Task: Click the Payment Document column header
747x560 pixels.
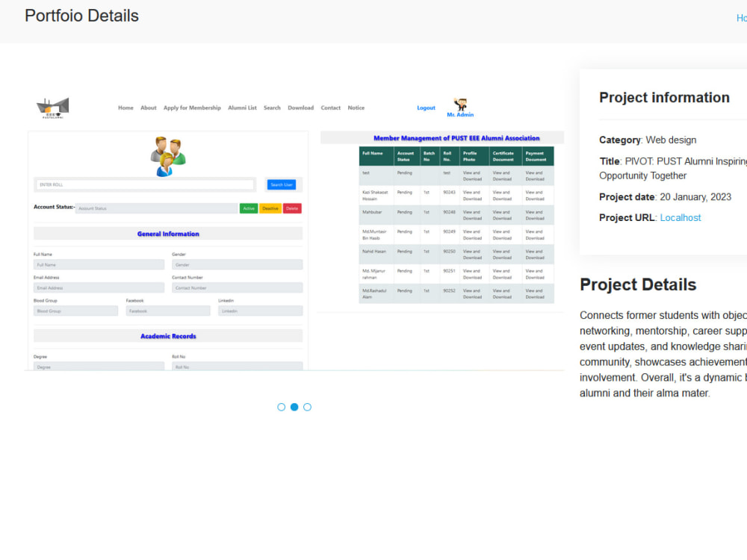Action: (x=537, y=156)
